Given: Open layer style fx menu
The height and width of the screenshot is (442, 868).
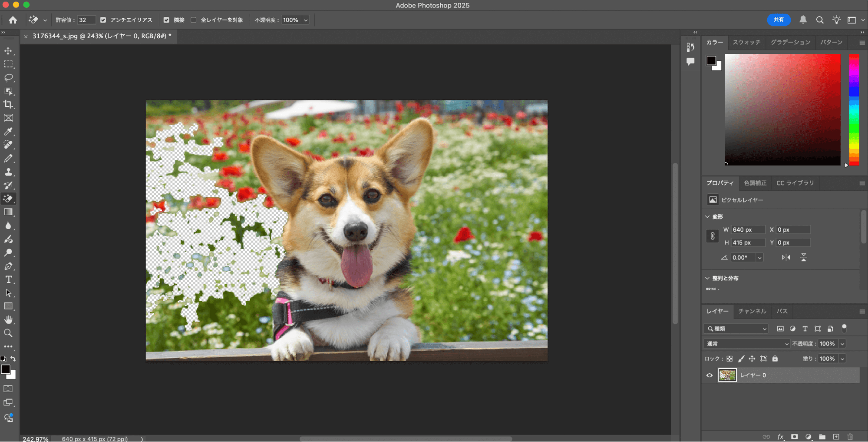Looking at the screenshot, I should tap(780, 437).
